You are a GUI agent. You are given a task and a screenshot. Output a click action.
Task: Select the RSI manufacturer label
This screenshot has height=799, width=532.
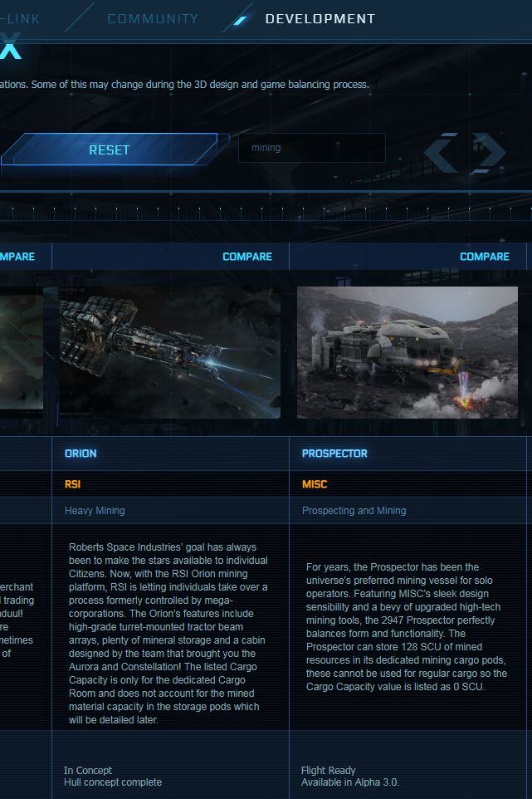pos(72,484)
